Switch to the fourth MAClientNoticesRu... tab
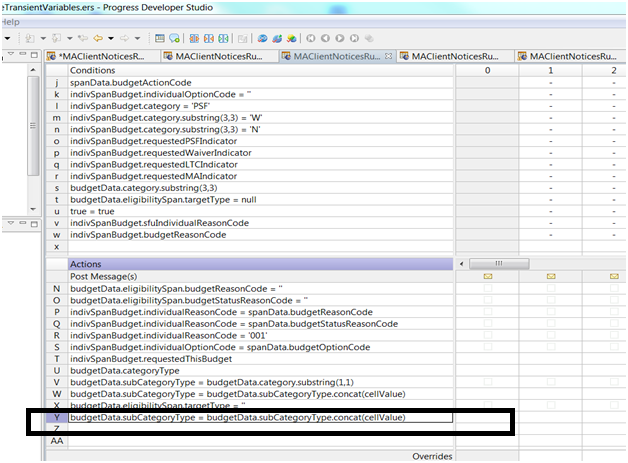Image resolution: width=628 pixels, height=463 pixels. [x=455, y=56]
